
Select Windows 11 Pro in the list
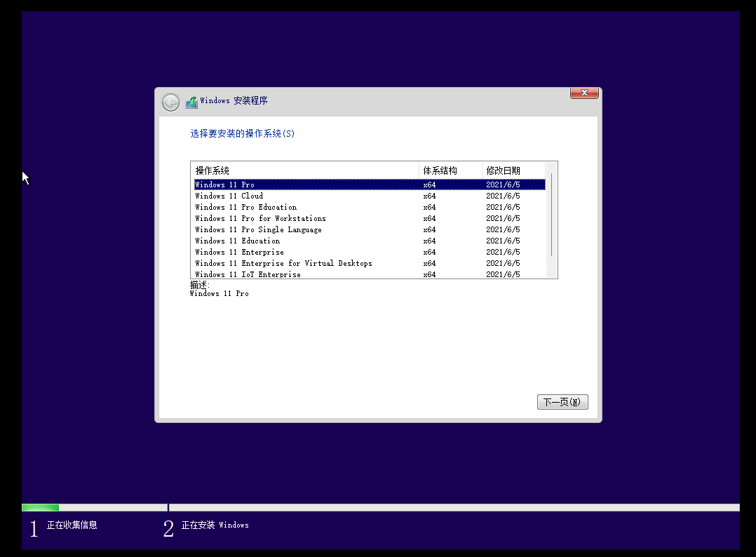[370, 184]
